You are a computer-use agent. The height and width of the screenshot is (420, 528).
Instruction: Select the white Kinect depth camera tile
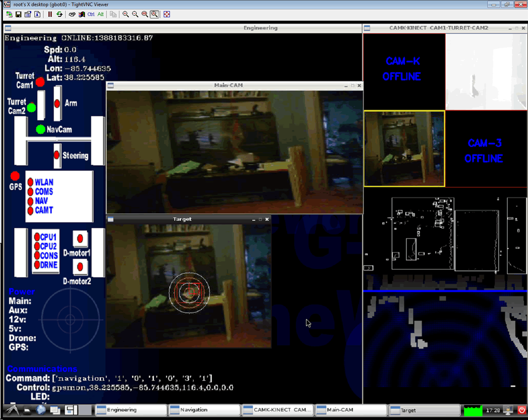(x=486, y=71)
